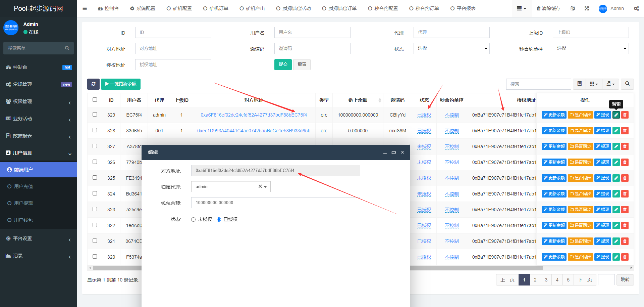Delete row 326 with red trash icon
Screen dimensions: 644x307
(625, 162)
